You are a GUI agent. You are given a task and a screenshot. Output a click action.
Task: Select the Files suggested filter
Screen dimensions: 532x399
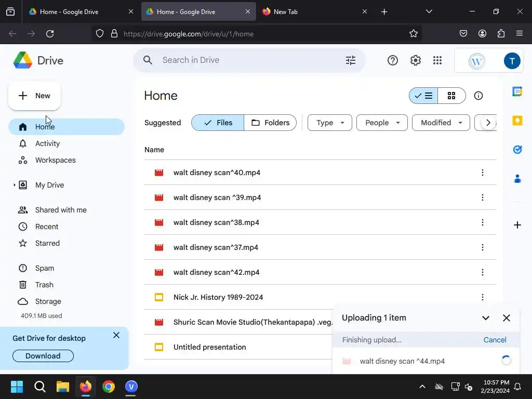click(x=218, y=123)
